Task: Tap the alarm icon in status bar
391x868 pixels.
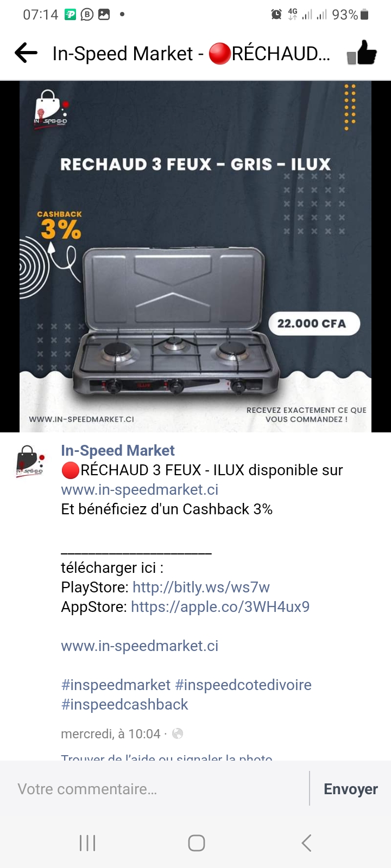Action: click(276, 15)
